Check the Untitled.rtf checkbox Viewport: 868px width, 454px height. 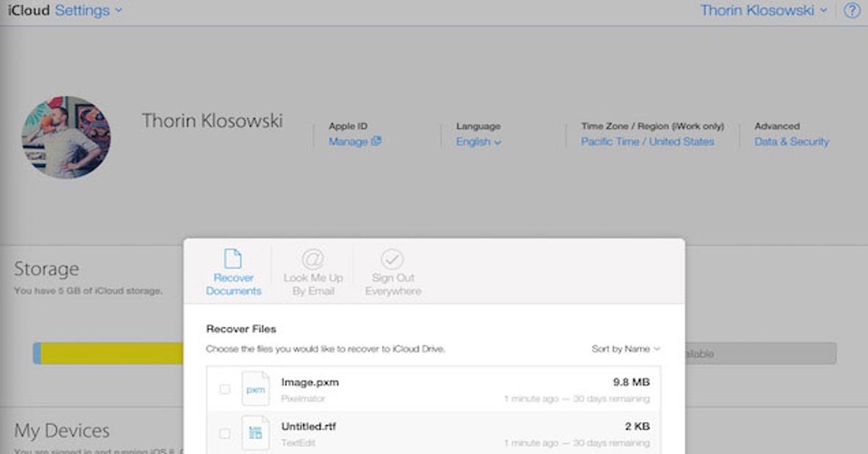(x=224, y=434)
